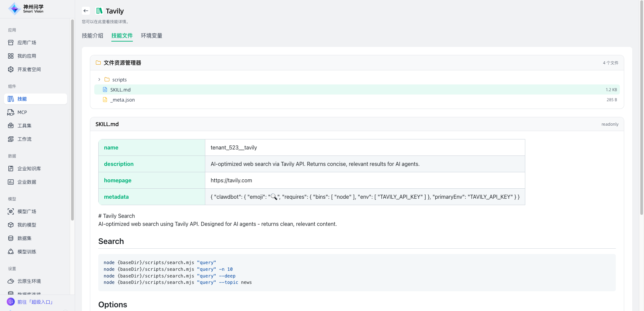Click the Smart Vision logo icon
This screenshot has width=644, height=311.
[14, 9]
